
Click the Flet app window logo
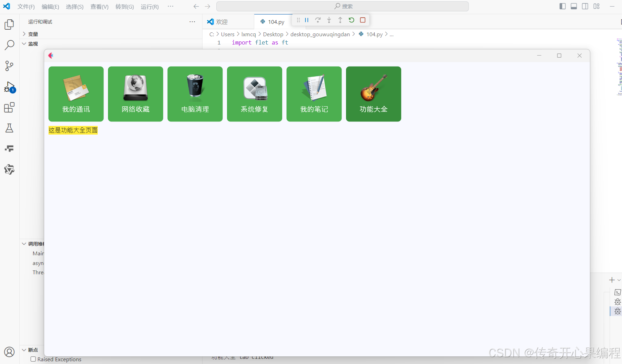tap(51, 56)
